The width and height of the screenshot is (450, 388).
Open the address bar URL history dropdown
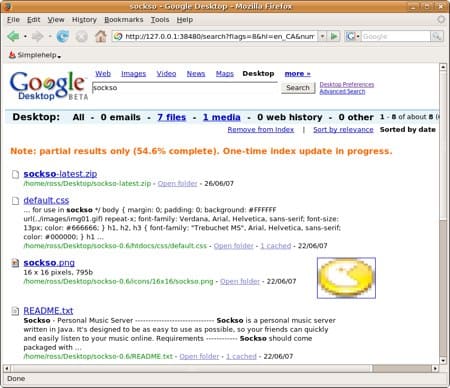322,36
